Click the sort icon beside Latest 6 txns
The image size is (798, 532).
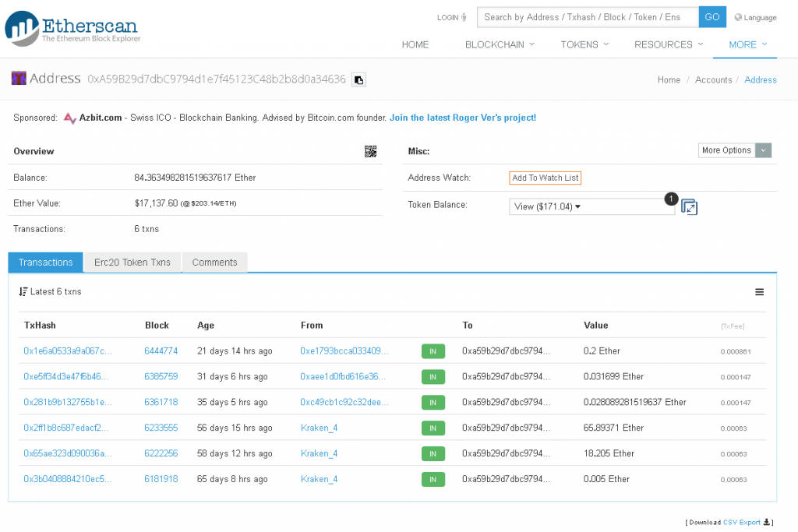pos(23,292)
